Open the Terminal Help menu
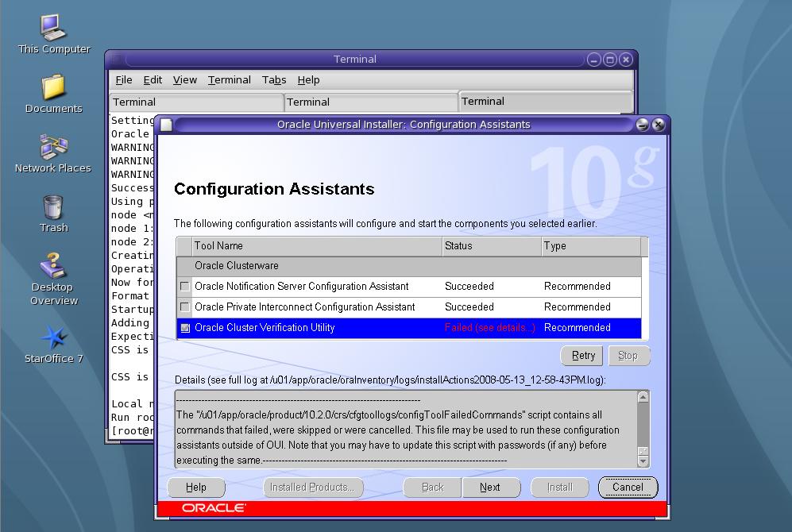 click(308, 79)
